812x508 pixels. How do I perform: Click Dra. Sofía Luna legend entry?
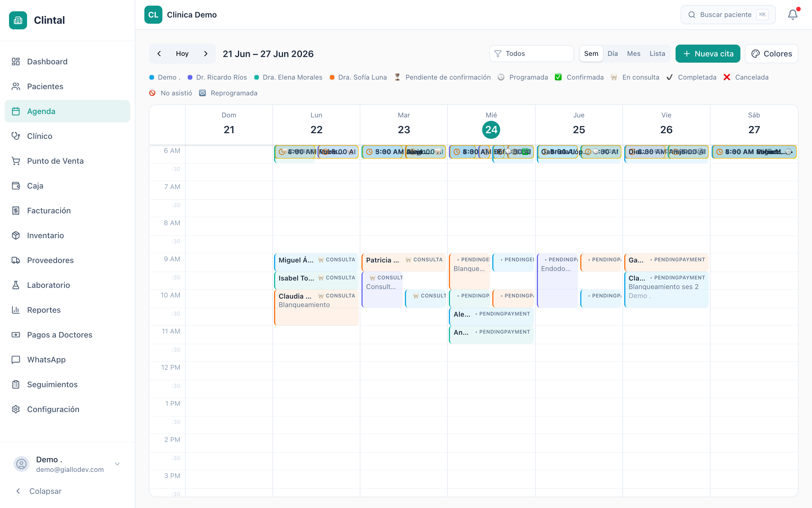tap(358, 77)
